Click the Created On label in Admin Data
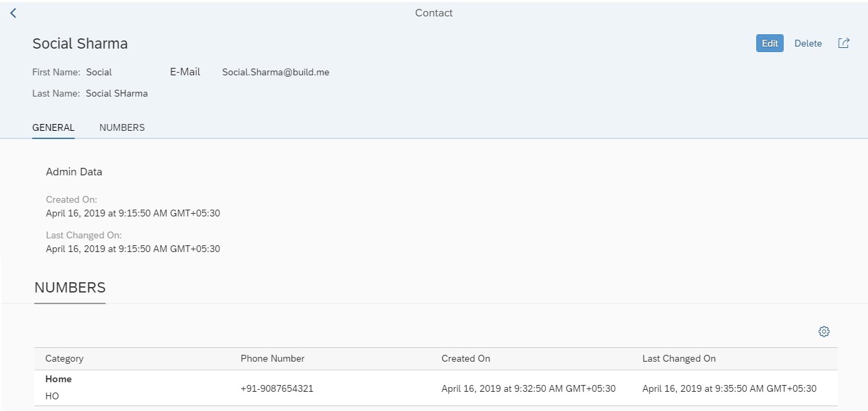The width and height of the screenshot is (868, 411). 71,200
